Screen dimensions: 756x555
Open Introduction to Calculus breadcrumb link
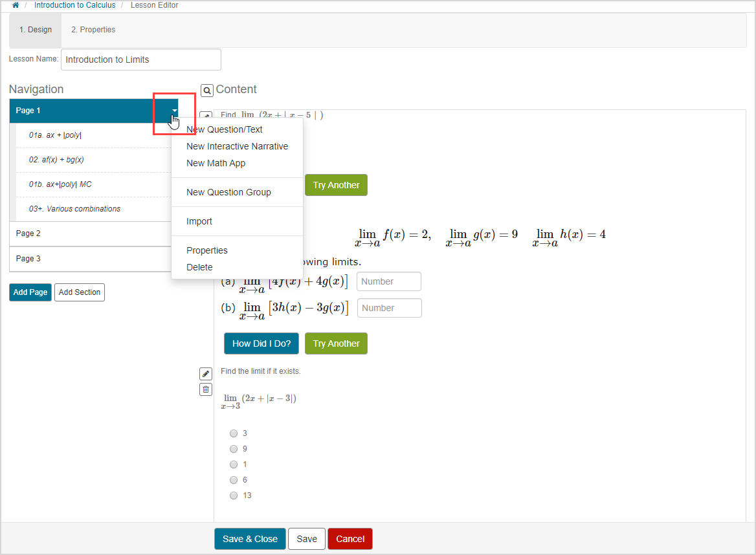point(74,5)
